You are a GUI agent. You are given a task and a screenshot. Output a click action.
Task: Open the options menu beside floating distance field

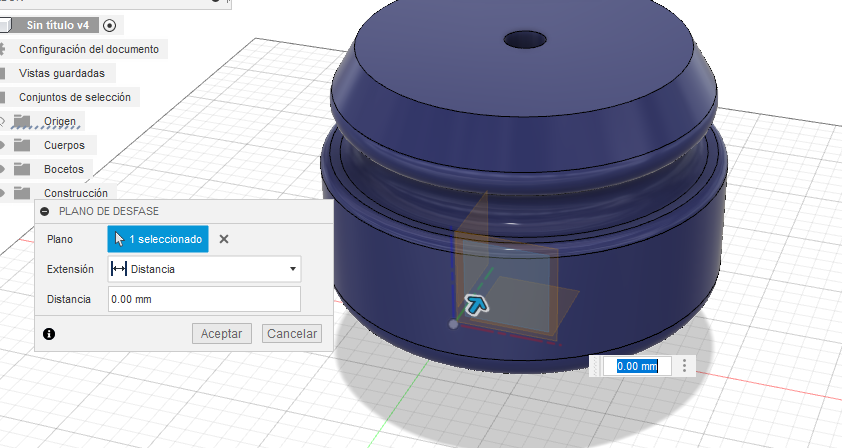684,366
